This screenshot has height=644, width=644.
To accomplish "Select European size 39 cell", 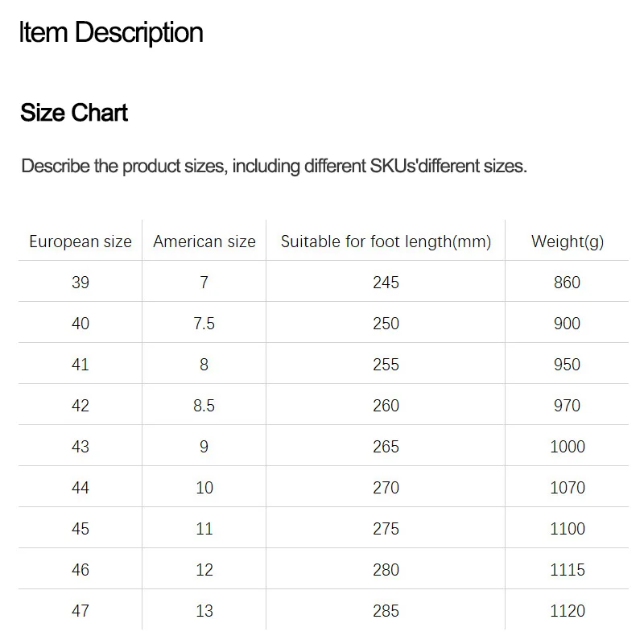I will tap(80, 283).
